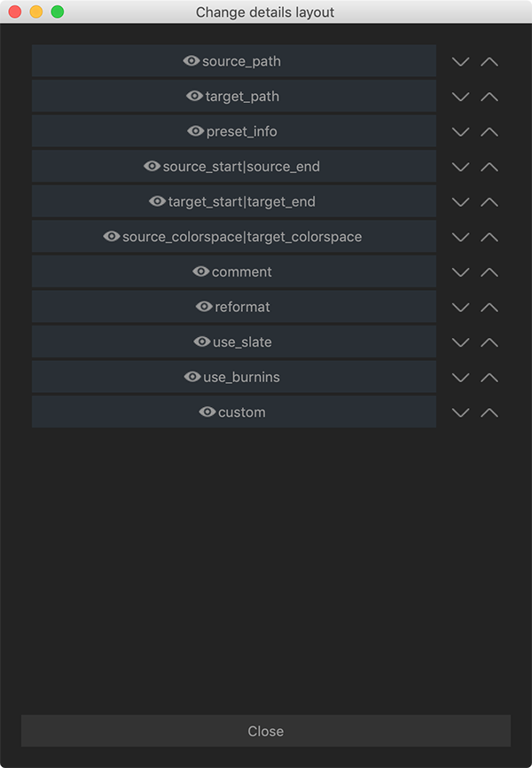Move reformat row up
Image resolution: width=532 pixels, height=768 pixels.
(x=489, y=308)
